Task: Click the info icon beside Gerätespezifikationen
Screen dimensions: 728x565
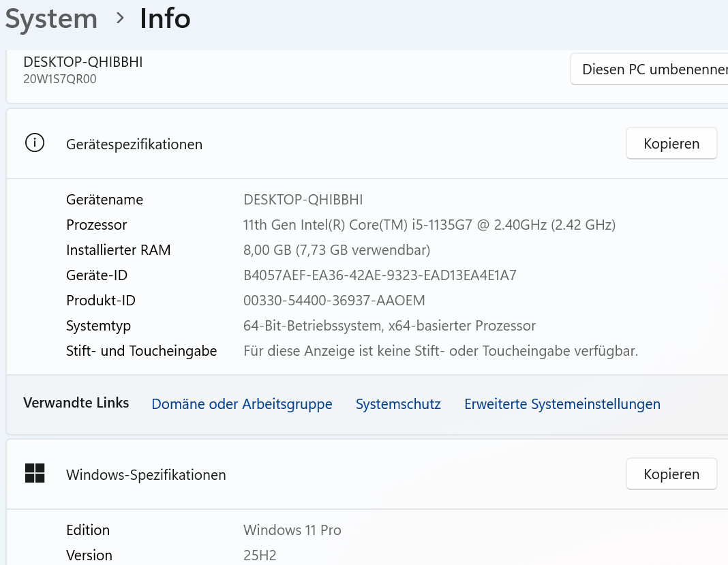Action: pyautogui.click(x=35, y=143)
